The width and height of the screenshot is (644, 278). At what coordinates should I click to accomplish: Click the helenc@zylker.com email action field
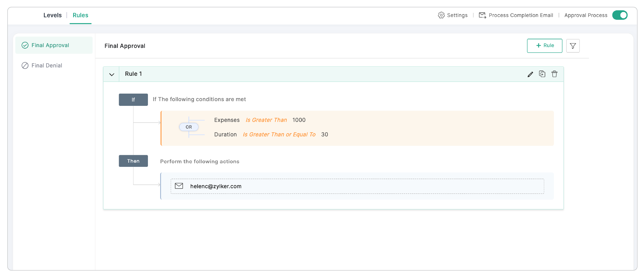pyautogui.click(x=357, y=186)
